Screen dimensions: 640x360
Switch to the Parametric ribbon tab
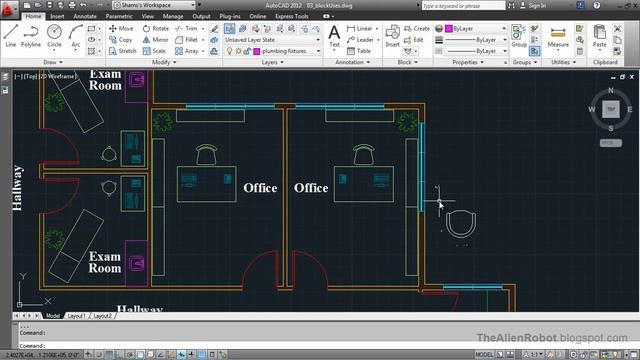tap(119, 16)
